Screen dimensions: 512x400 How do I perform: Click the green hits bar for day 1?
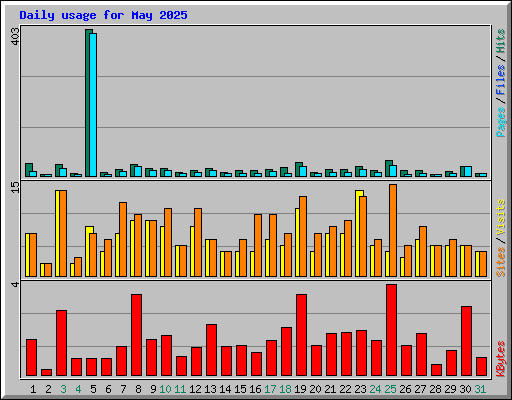tap(28, 170)
